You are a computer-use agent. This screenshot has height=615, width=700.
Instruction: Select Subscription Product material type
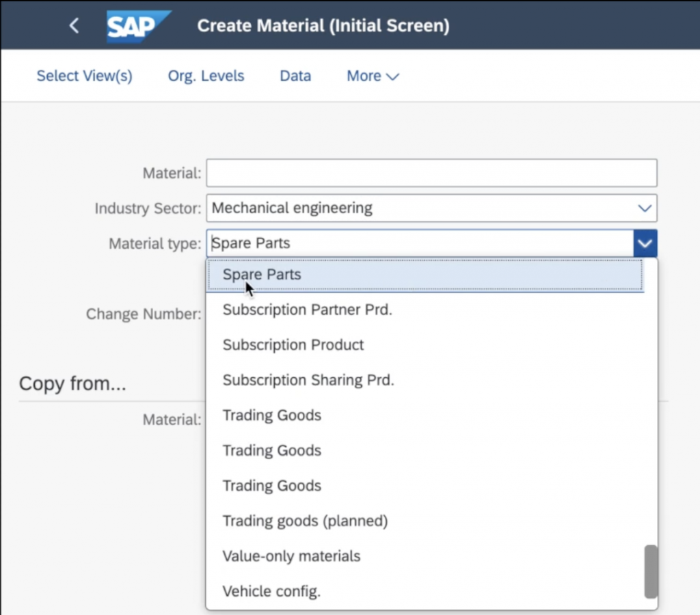pyautogui.click(x=293, y=345)
